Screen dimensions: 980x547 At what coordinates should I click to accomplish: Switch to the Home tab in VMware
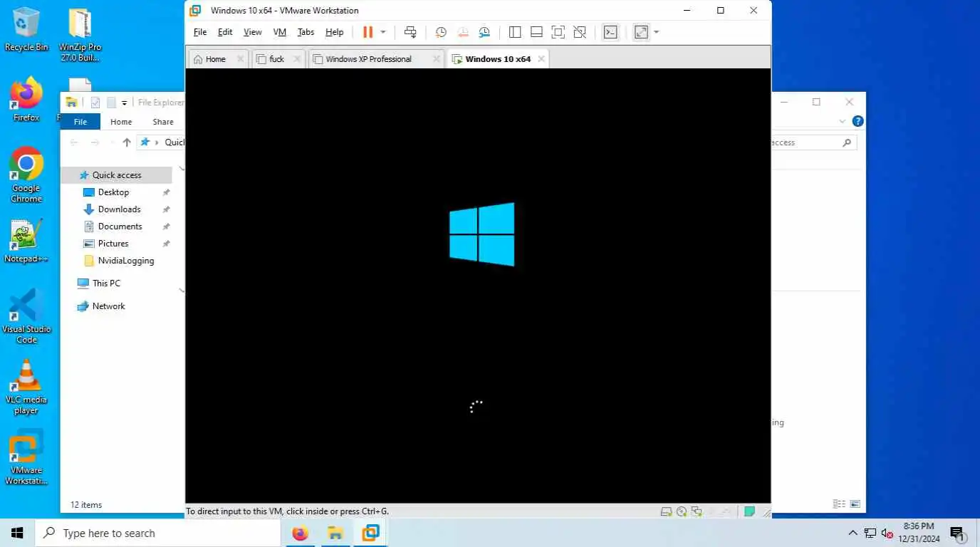tap(216, 59)
